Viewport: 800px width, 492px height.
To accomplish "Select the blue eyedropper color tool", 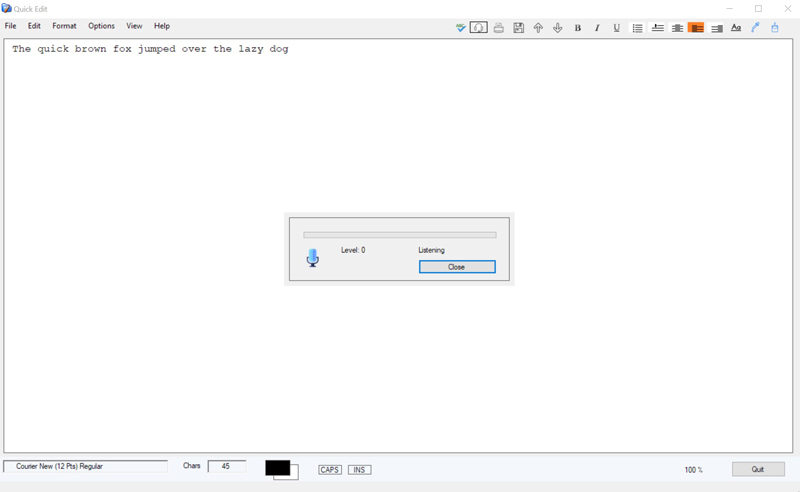I will click(755, 28).
